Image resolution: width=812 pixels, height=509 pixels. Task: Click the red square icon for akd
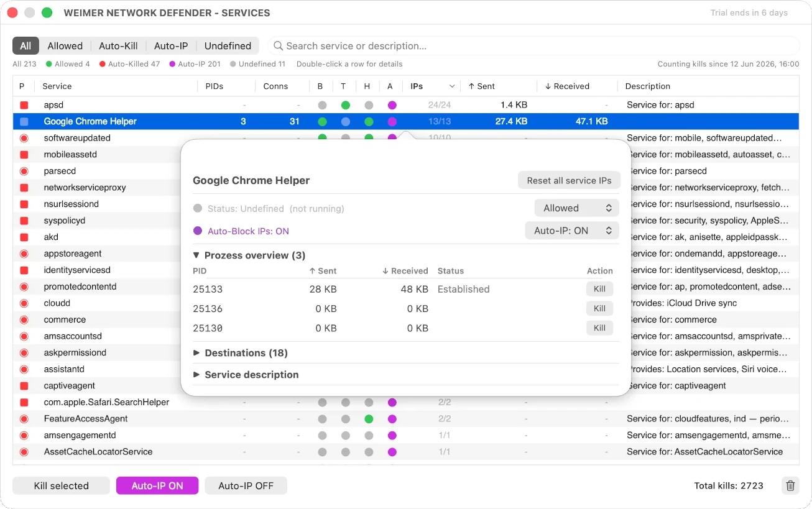click(24, 237)
